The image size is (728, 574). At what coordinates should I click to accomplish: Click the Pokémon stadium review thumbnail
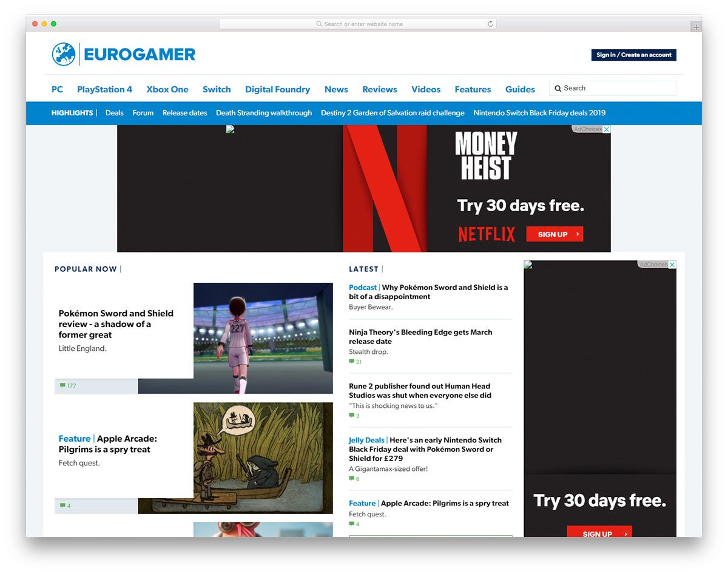coord(263,338)
